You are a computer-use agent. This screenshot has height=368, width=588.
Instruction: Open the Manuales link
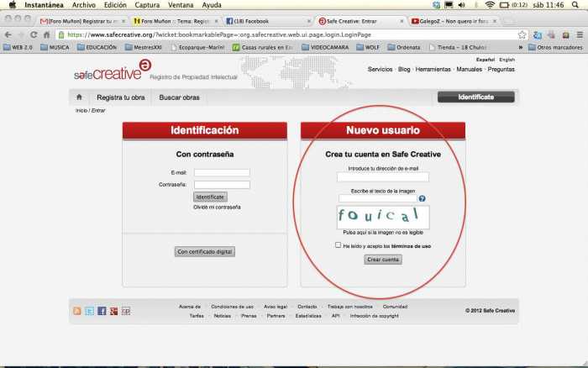pyautogui.click(x=469, y=70)
